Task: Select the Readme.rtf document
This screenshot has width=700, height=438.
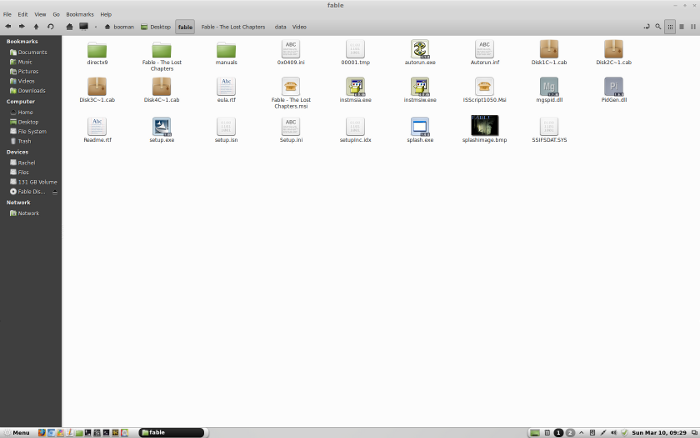Action: pyautogui.click(x=97, y=130)
